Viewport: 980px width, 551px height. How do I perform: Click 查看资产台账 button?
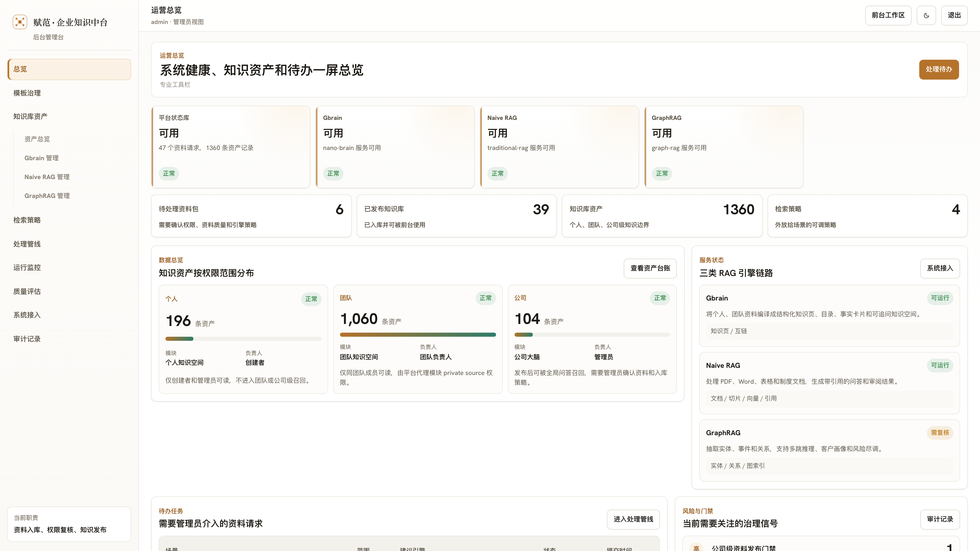click(650, 268)
